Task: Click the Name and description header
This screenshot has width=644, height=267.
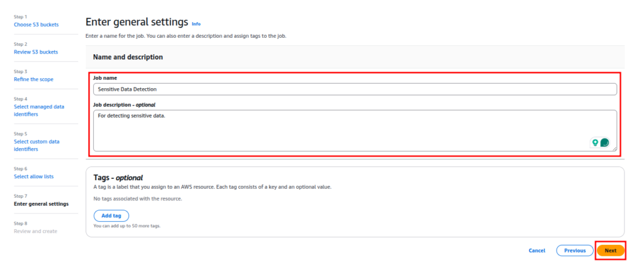Action: (128, 57)
